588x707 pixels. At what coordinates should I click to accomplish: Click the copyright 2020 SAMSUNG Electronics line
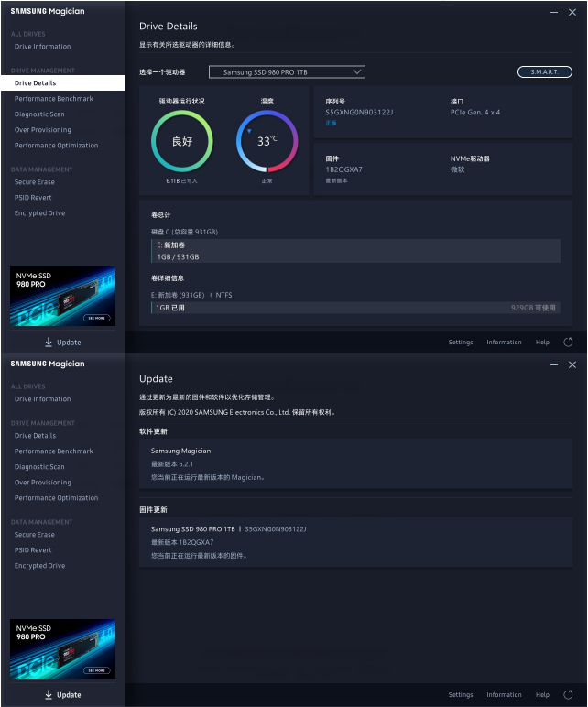pyautogui.click(x=237, y=412)
